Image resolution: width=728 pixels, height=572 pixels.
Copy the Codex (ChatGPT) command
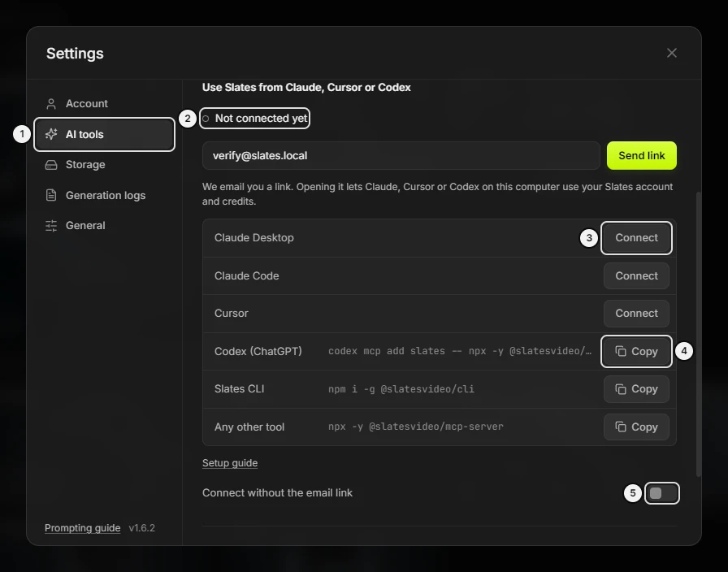pos(636,352)
